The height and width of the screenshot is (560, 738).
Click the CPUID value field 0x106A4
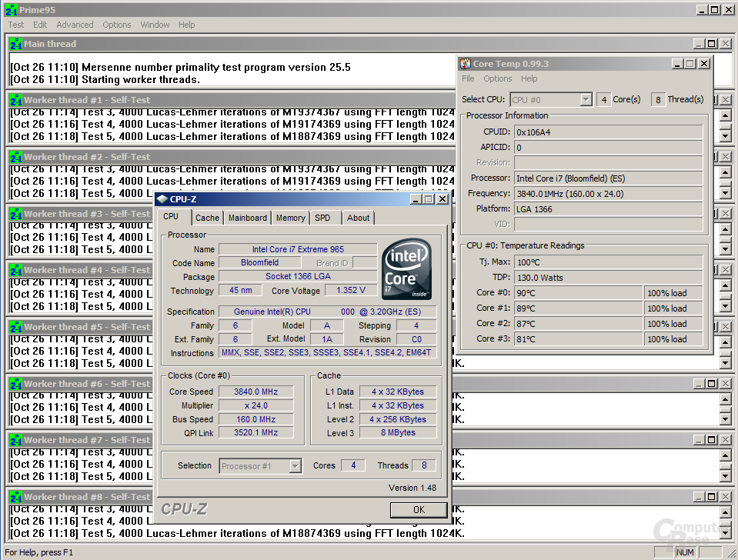609,132
